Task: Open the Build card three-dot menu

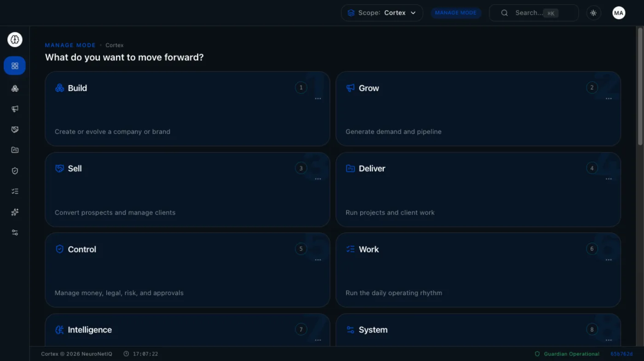Action: (318, 99)
